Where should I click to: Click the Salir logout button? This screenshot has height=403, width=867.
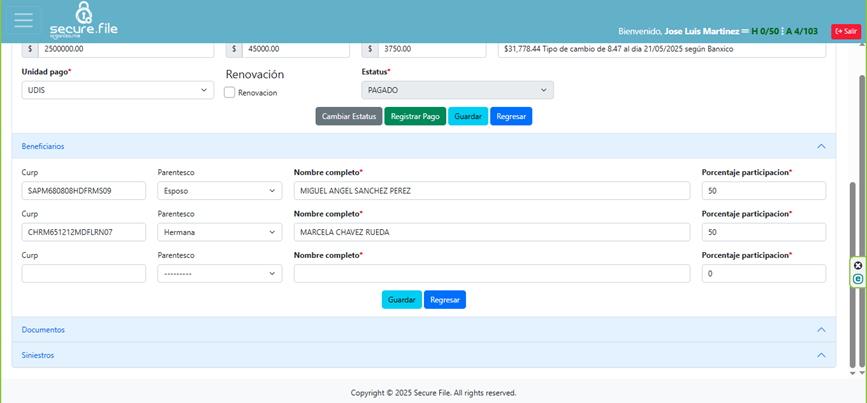click(845, 31)
